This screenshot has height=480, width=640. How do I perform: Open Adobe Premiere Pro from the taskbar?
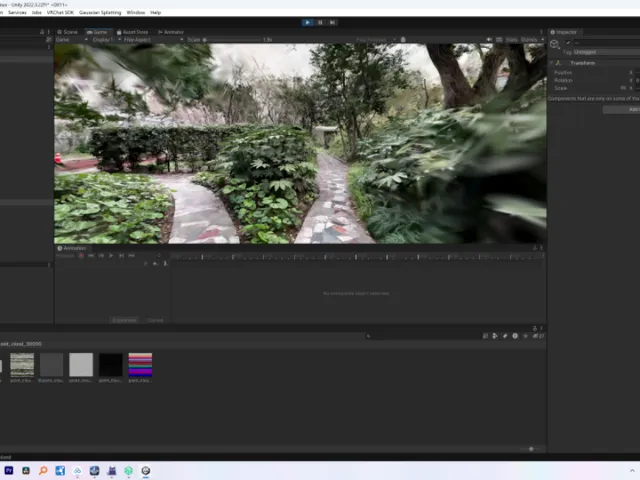coord(9,470)
